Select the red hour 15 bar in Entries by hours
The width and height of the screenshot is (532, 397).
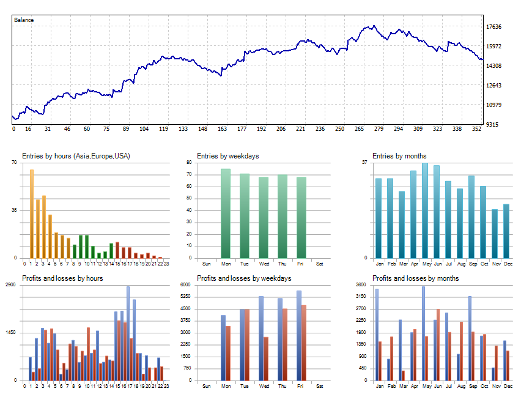[x=117, y=250]
